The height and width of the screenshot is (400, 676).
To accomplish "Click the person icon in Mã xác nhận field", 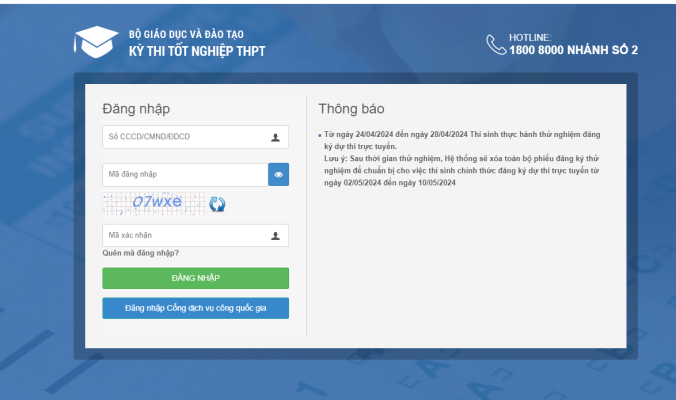I will click(x=275, y=236).
